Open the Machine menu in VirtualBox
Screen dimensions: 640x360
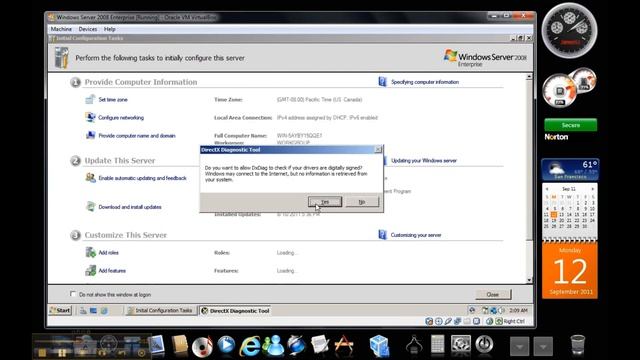coord(61,29)
